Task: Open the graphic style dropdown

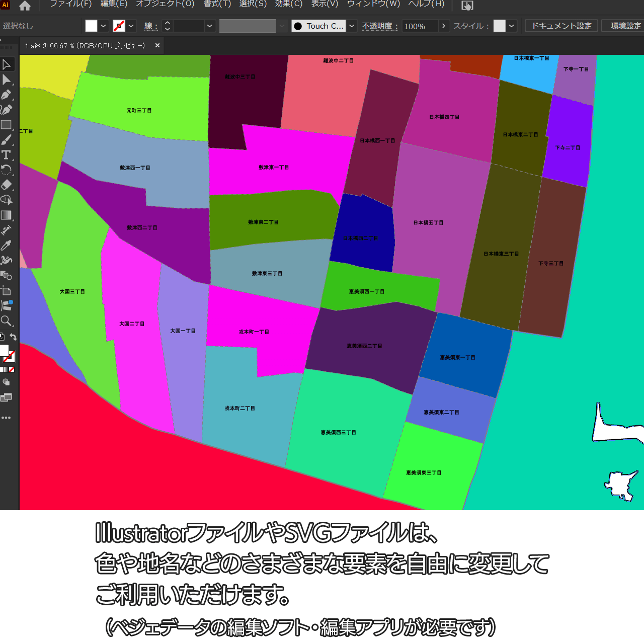Action: point(512,26)
